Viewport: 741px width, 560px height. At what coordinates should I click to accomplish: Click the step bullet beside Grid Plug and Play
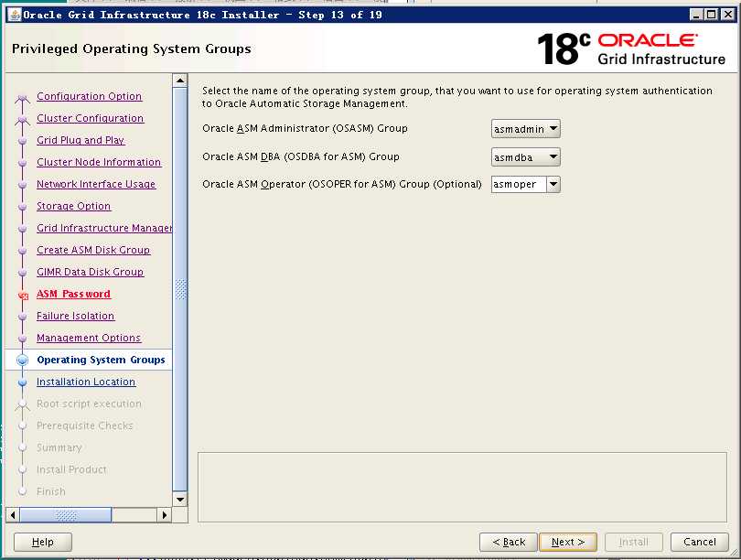pyautogui.click(x=22, y=140)
